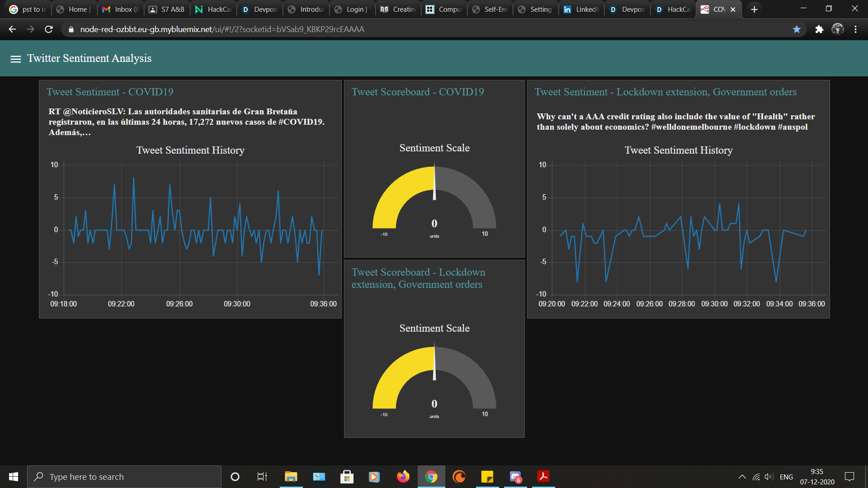Close the active COV tab
This screenshot has width=868, height=488.
pyautogui.click(x=733, y=9)
